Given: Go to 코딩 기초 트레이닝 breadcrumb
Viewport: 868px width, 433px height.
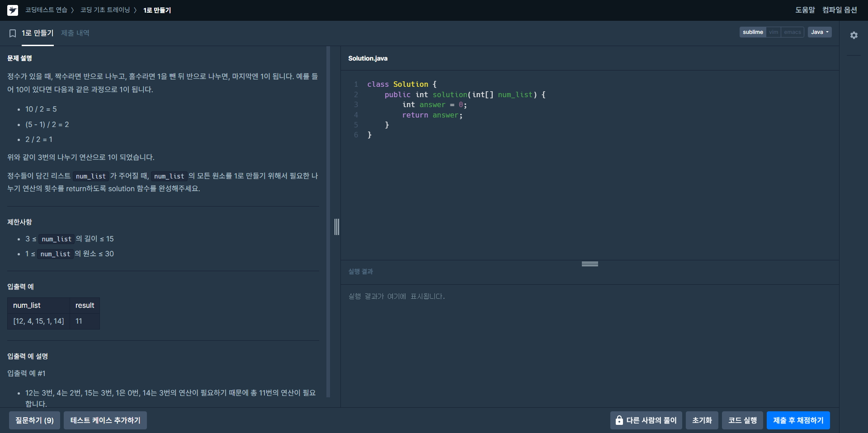Looking at the screenshot, I should click(x=105, y=10).
